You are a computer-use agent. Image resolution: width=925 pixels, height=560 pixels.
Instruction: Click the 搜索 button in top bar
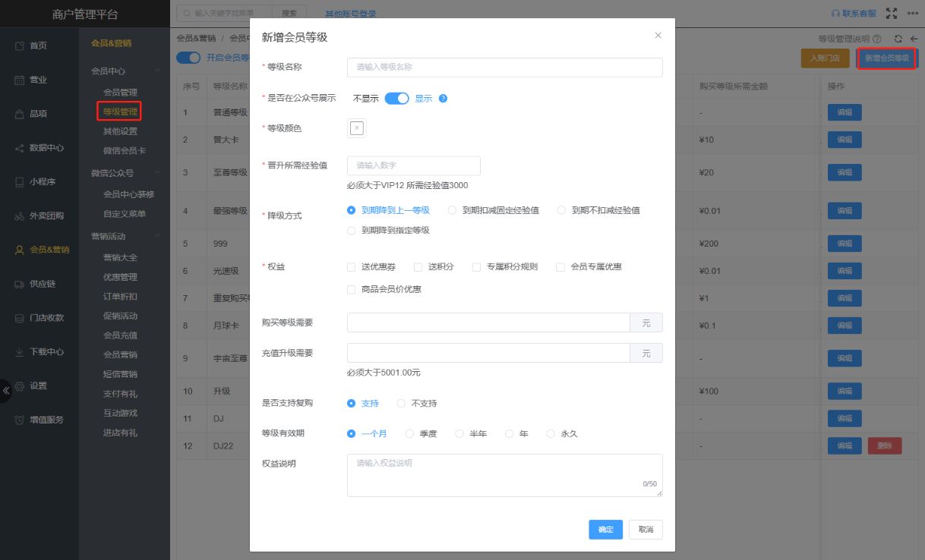pos(289,14)
